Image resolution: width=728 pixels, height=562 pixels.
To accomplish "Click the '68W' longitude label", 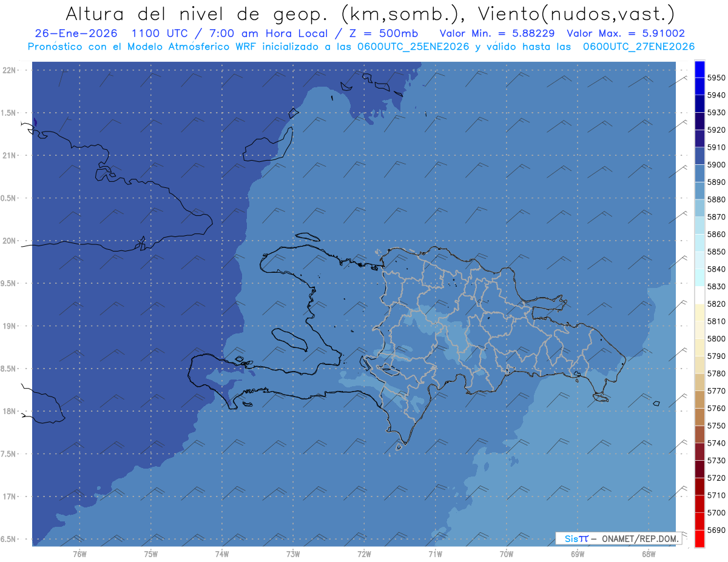I will coord(649,554).
